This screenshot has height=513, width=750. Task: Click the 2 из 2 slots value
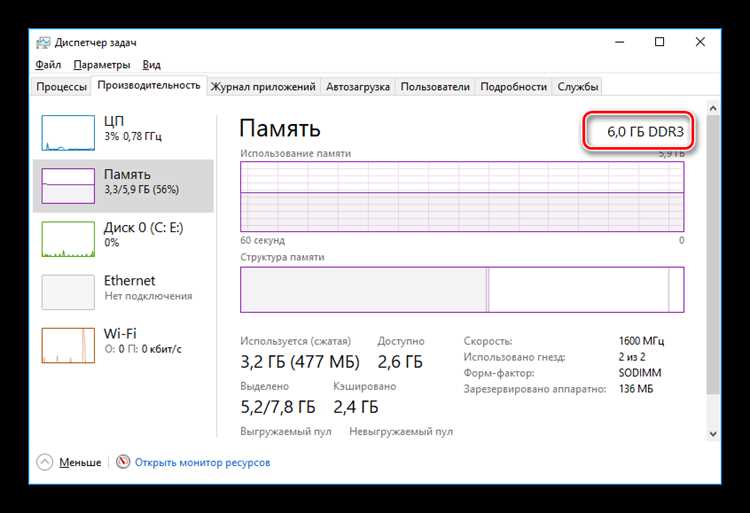coord(632,357)
